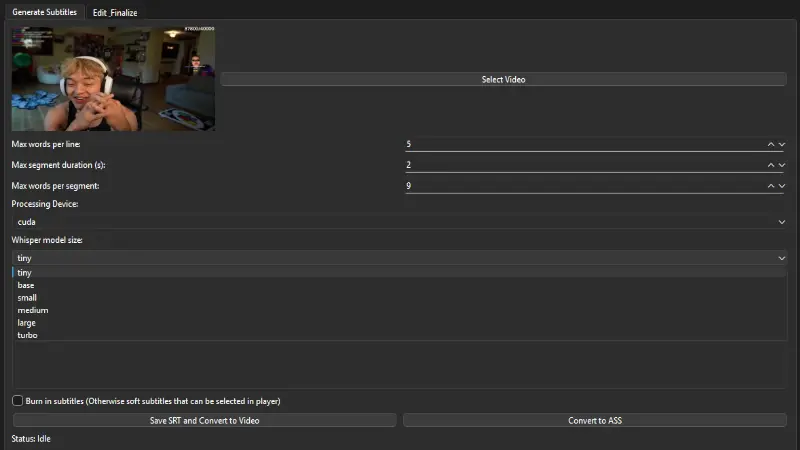Click the Select Video button
Image resolution: width=800 pixels, height=450 pixels.
[503, 80]
